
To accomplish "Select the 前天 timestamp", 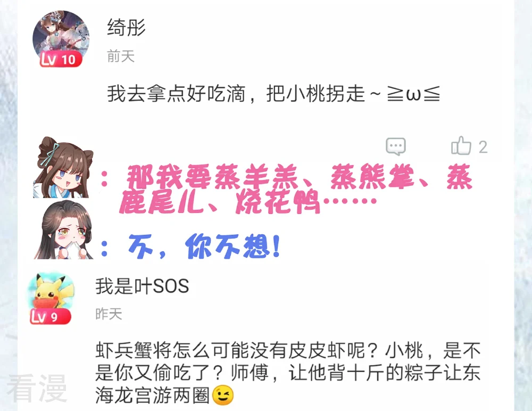I will click(x=121, y=56).
